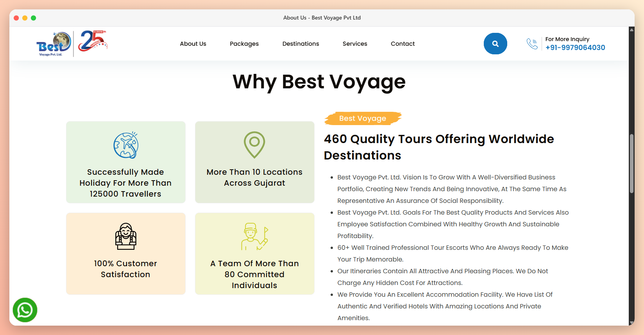Click the green maximize window dot

click(33, 18)
